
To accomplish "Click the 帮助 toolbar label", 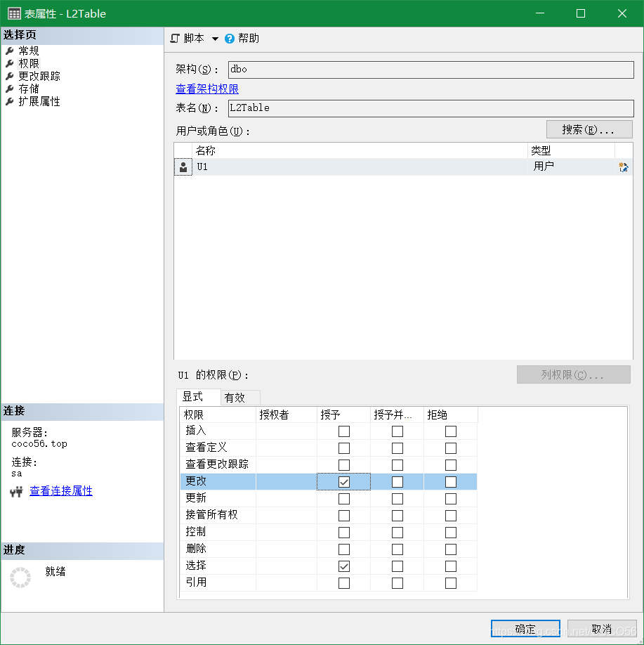I will tap(249, 38).
